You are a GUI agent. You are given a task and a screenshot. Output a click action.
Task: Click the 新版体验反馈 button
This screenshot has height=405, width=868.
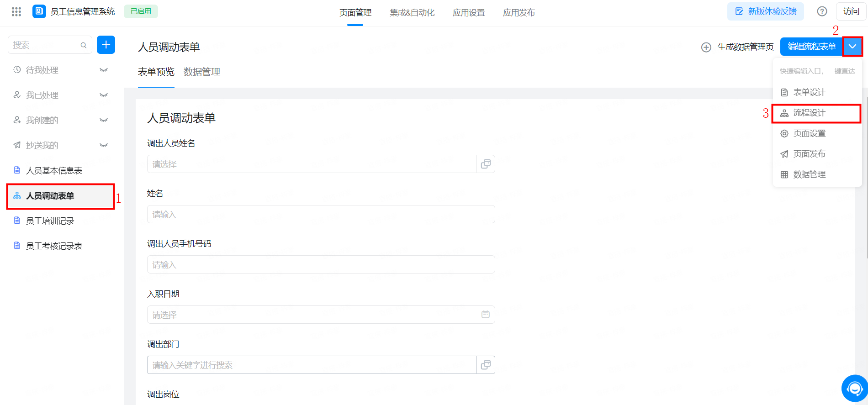pos(765,12)
